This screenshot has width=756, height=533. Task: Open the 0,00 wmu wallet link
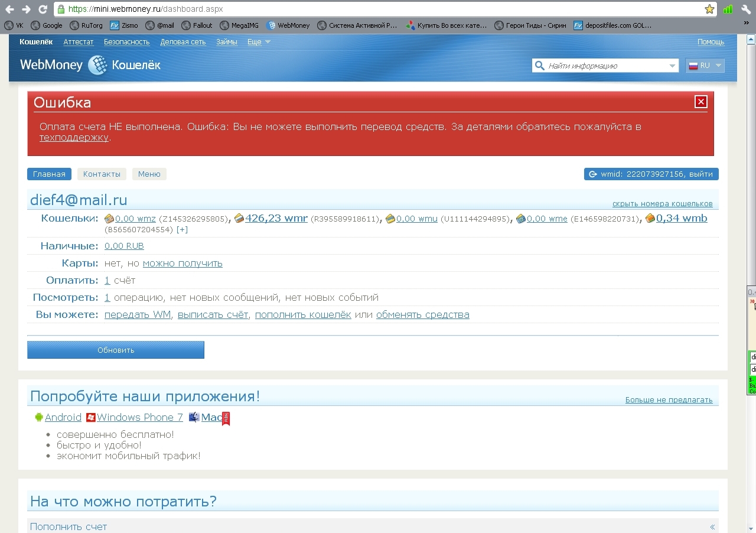pyautogui.click(x=417, y=219)
